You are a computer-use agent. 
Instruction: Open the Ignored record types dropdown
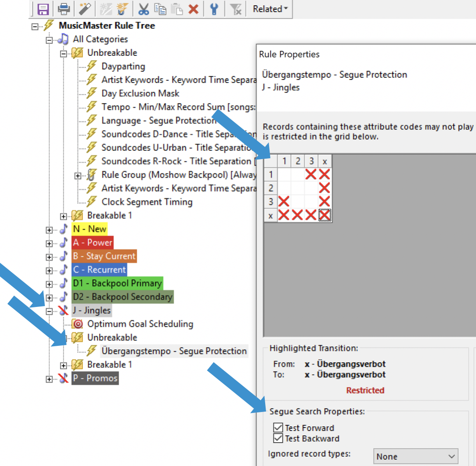coord(416,456)
